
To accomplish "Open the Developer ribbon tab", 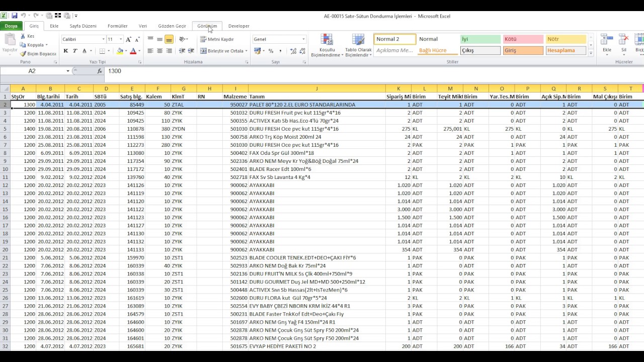I will 238,26.
